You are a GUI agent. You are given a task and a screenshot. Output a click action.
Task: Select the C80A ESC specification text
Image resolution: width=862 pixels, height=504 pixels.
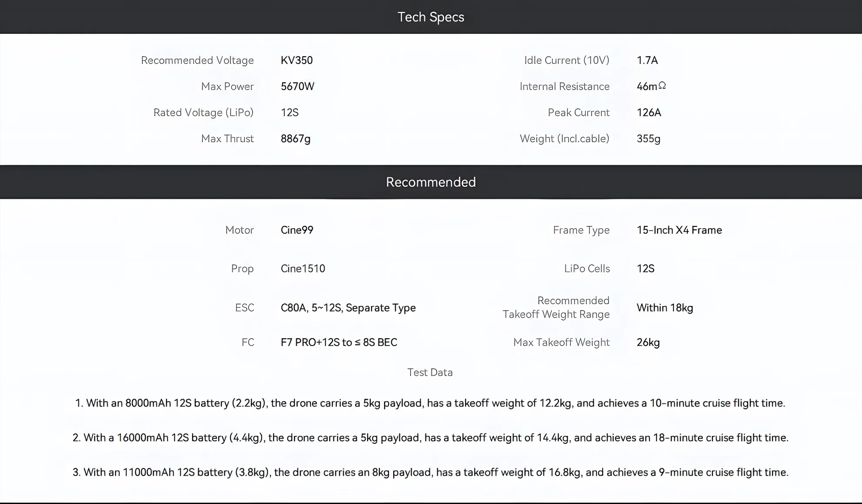pyautogui.click(x=348, y=308)
